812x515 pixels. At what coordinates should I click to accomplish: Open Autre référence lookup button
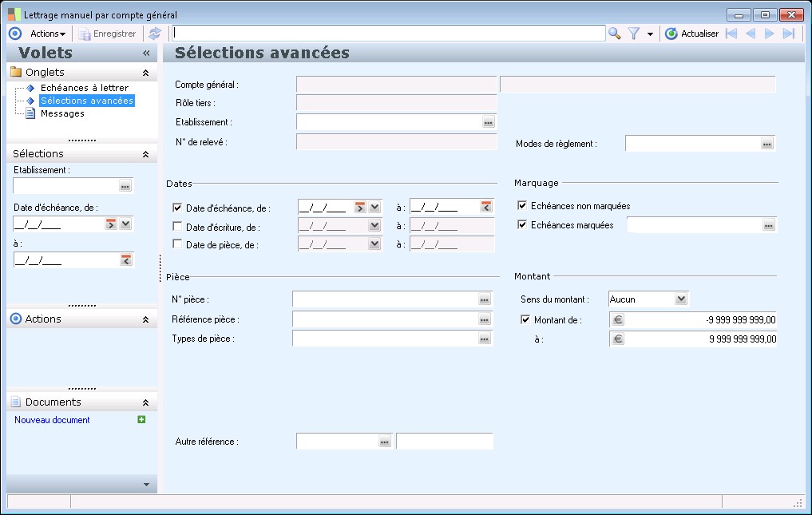click(x=384, y=442)
